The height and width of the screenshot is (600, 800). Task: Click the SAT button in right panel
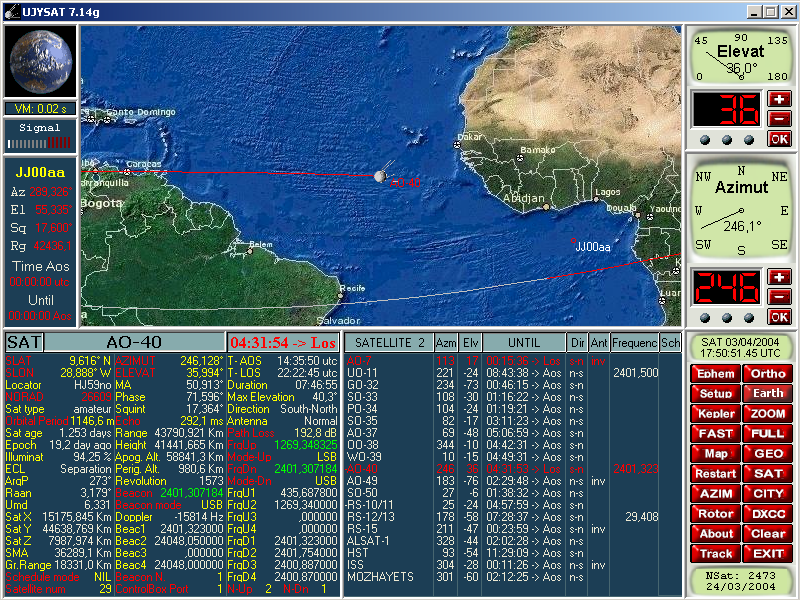pyautogui.click(x=768, y=473)
